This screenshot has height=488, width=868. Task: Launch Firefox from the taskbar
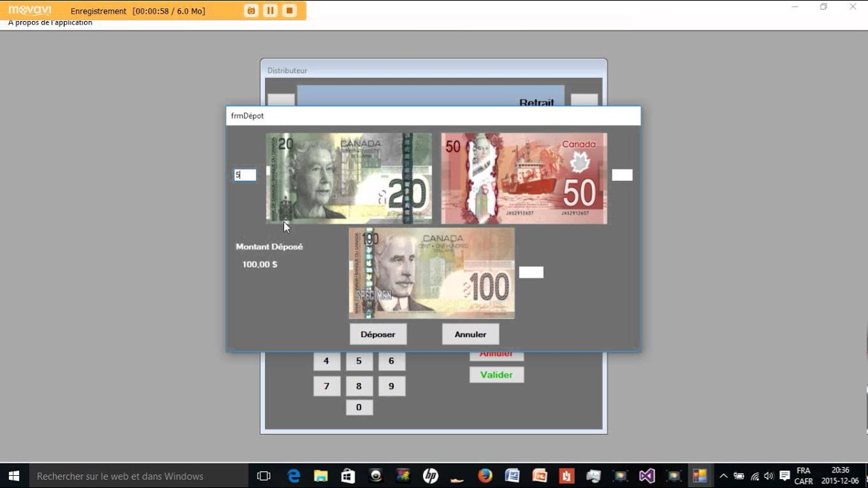click(485, 476)
